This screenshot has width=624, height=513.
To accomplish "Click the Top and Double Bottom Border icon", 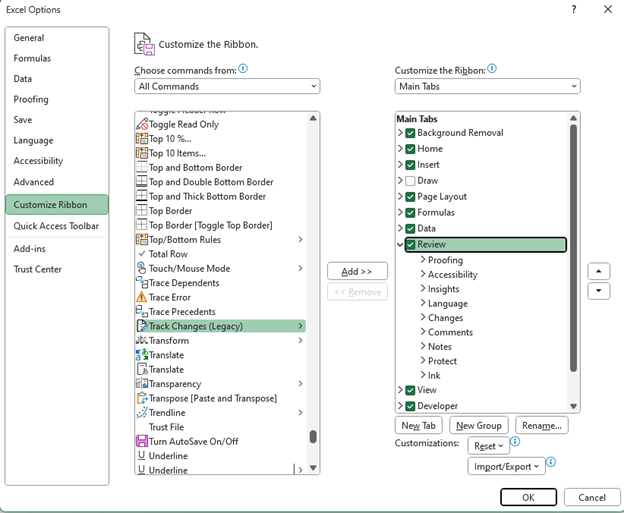I will [x=142, y=182].
